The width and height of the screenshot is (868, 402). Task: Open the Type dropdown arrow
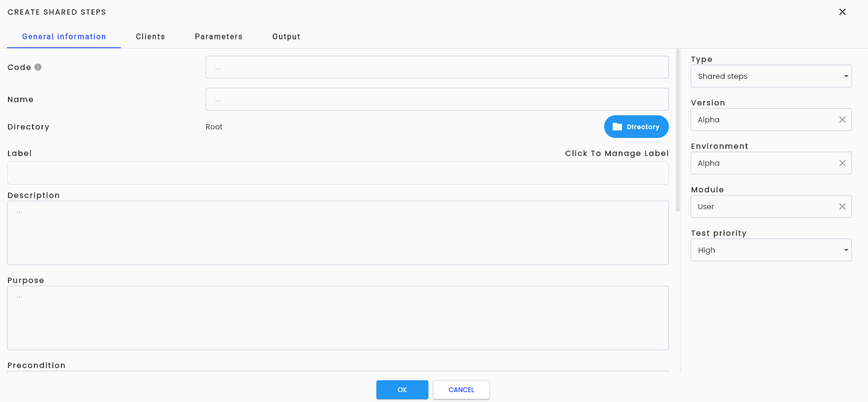(x=846, y=76)
